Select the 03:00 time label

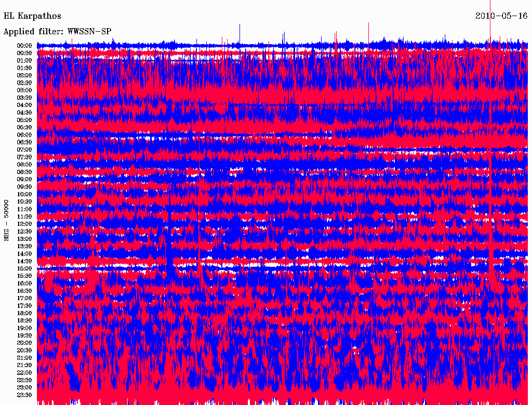click(24, 90)
